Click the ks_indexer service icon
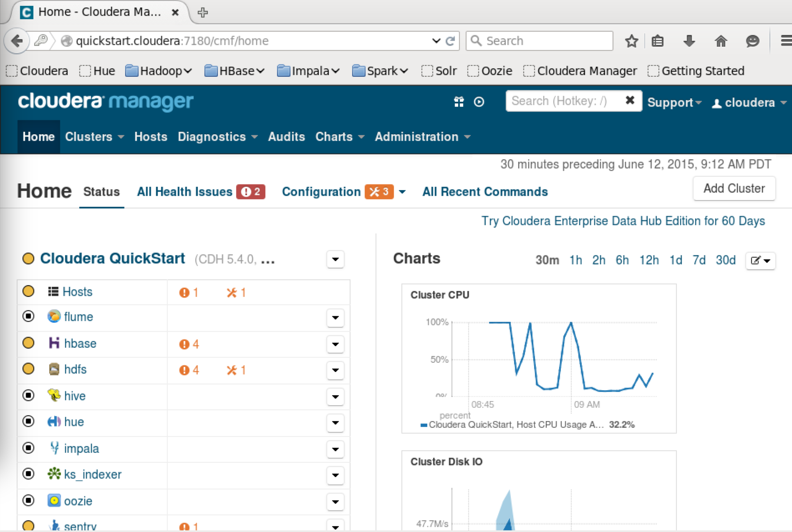The height and width of the screenshot is (532, 792). [54, 474]
